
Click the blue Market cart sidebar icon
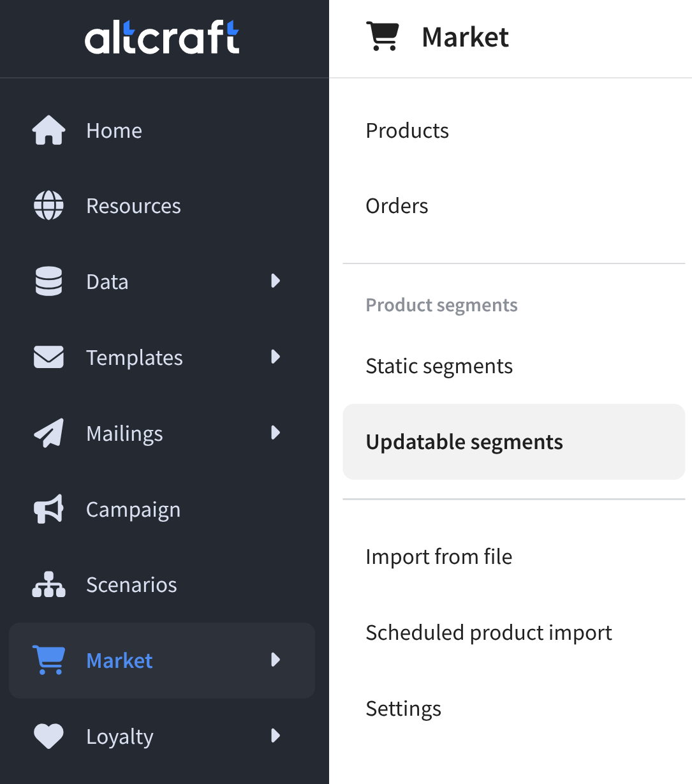pyautogui.click(x=48, y=660)
